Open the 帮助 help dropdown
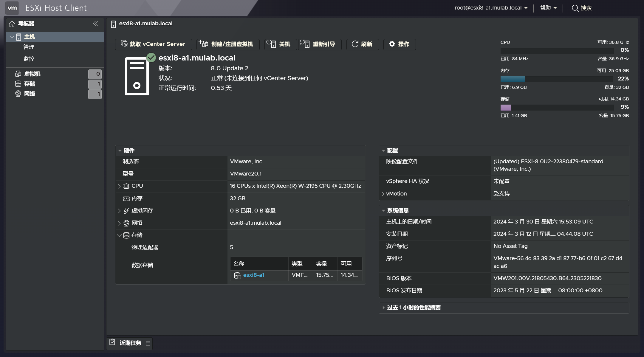 point(548,8)
